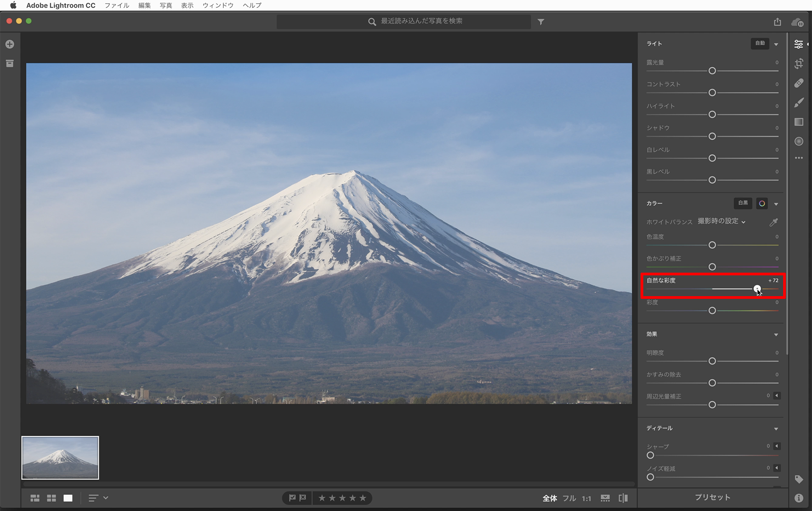Flag the photo as a pick
The height and width of the screenshot is (511, 812).
pos(292,498)
